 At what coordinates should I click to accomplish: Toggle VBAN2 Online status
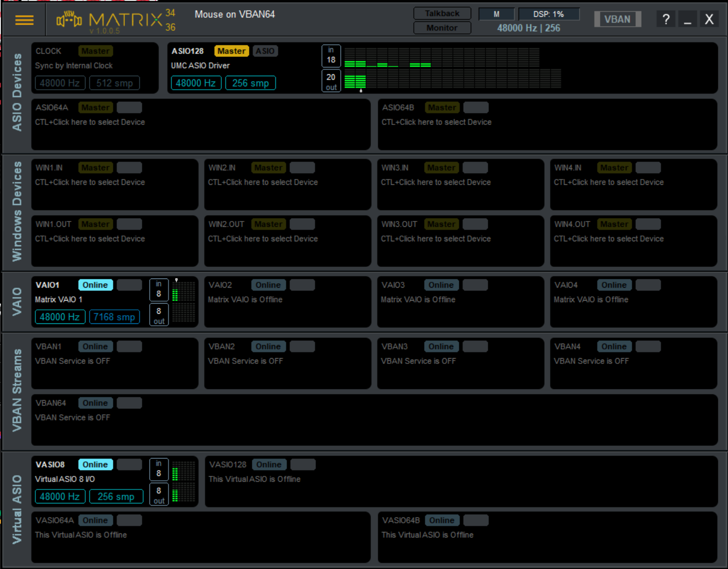(268, 347)
